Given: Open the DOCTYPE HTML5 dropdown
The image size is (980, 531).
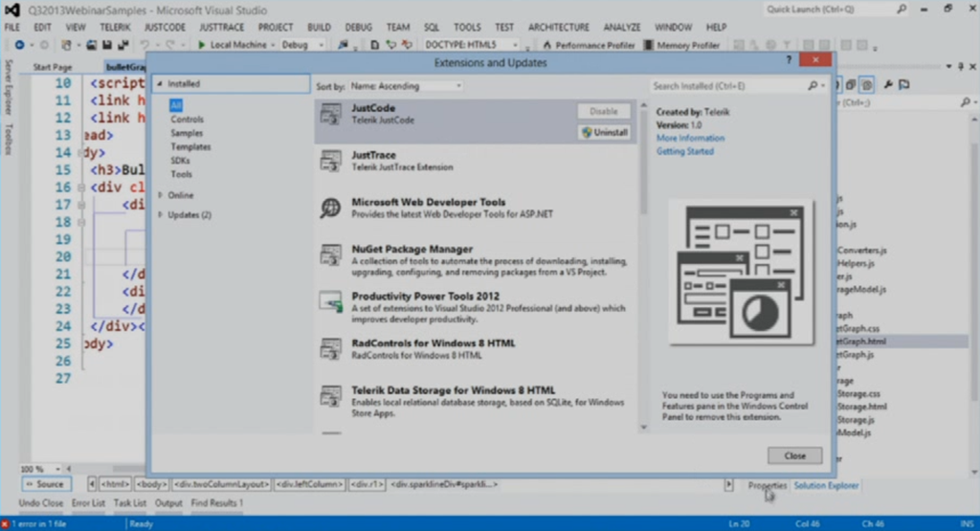Looking at the screenshot, I should pyautogui.click(x=471, y=45).
